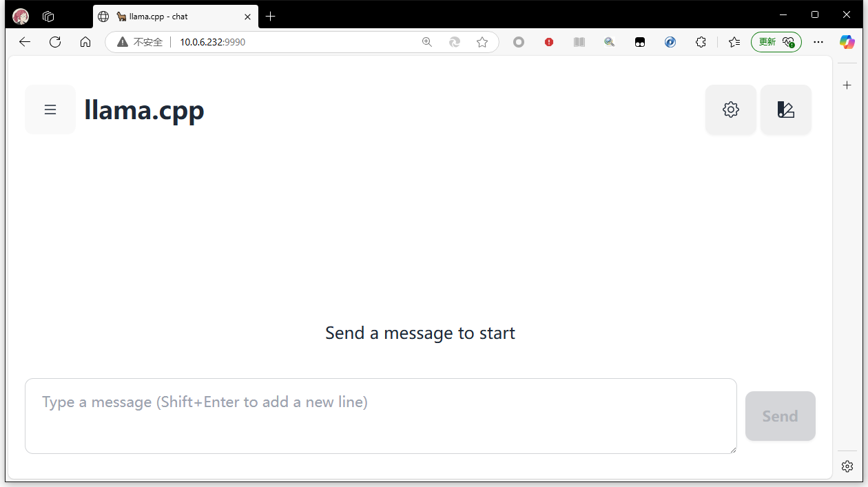Click the red blocker extension icon
868x487 pixels.
pos(549,42)
